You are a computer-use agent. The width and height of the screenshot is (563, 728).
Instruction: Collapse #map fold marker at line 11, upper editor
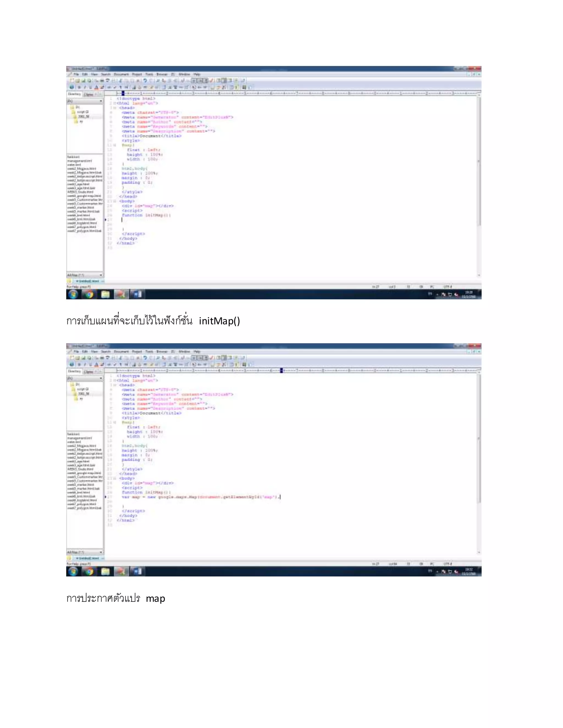114,145
